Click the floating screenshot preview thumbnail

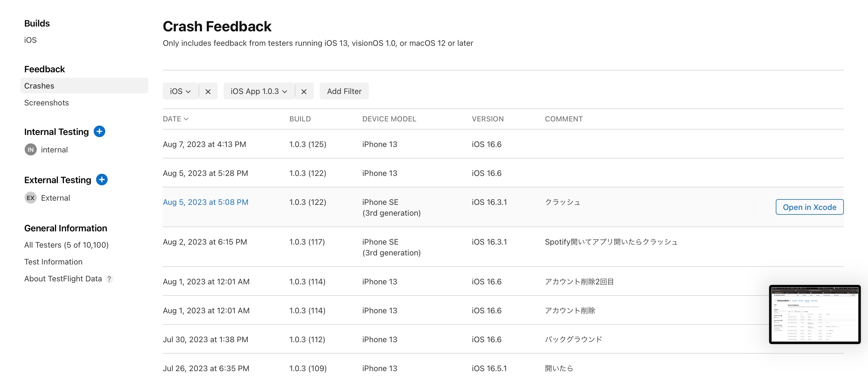pos(814,314)
